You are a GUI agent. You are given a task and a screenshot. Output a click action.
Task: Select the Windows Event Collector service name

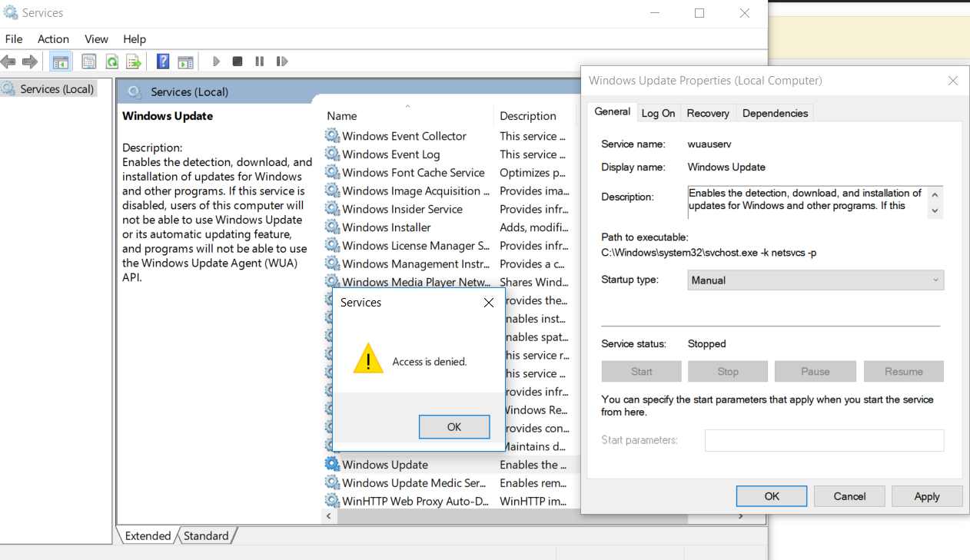(404, 136)
